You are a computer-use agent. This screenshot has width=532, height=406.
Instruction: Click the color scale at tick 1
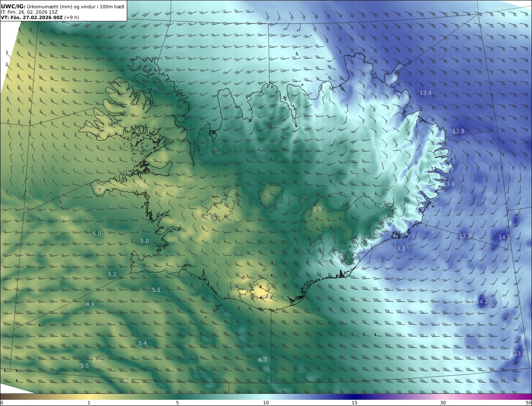pyautogui.click(x=89, y=403)
